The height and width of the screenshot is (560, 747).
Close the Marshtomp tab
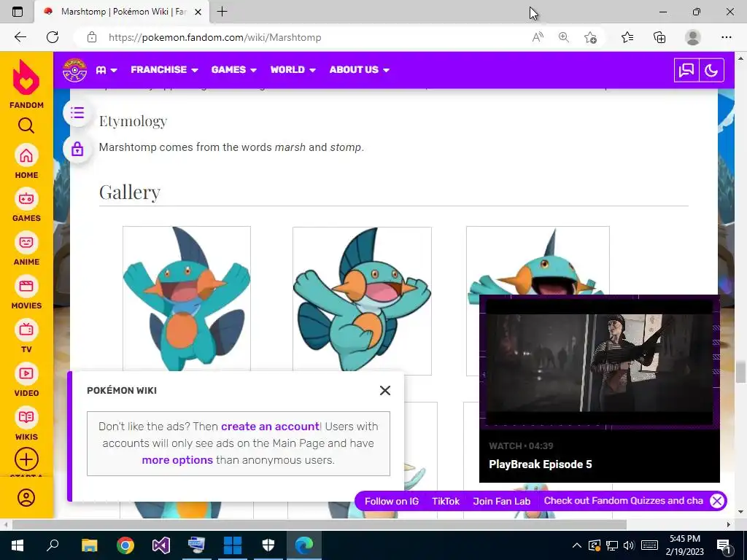click(x=198, y=12)
